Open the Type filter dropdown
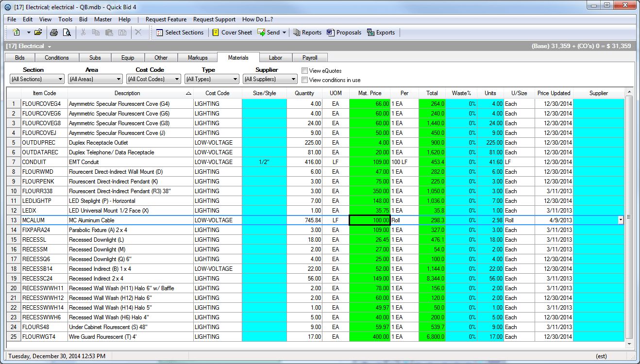The image size is (640, 364). pos(212,79)
